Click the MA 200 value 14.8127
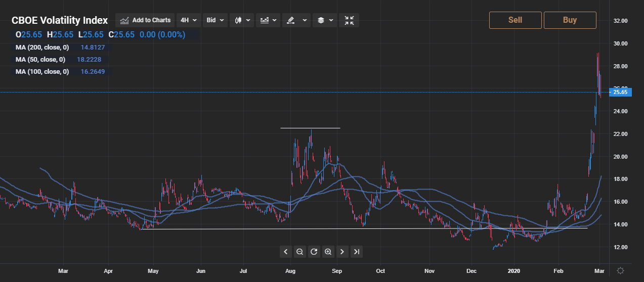Screen dimensions: 644x282 (93, 47)
